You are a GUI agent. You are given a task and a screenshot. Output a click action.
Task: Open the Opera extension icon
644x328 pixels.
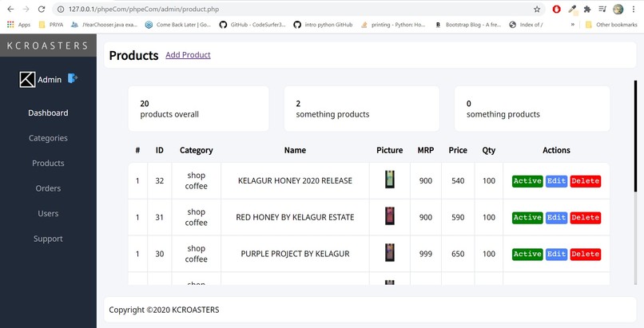click(x=557, y=9)
